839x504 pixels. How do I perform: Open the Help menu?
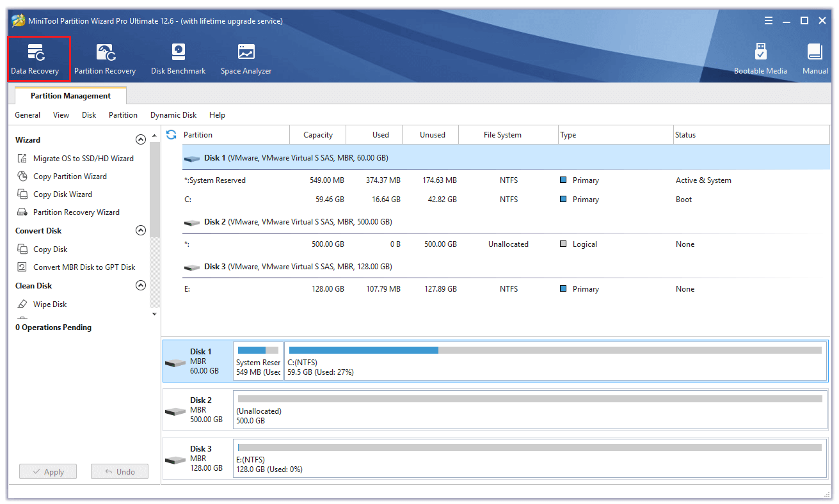217,115
